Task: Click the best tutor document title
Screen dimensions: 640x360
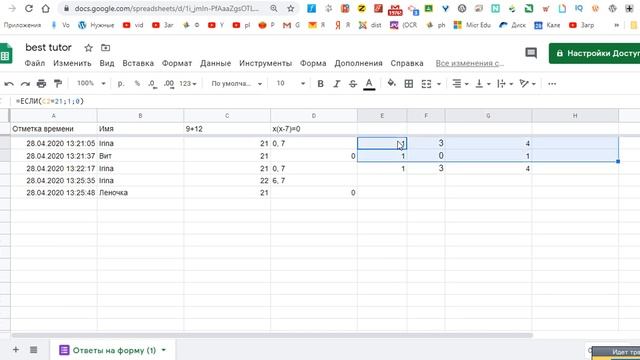Action: point(48,47)
